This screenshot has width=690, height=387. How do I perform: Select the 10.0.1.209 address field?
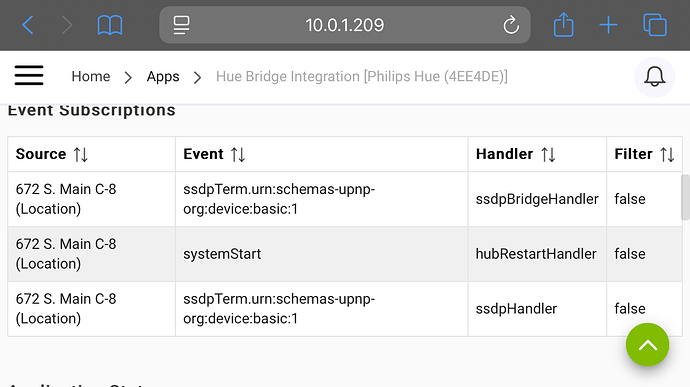point(345,25)
